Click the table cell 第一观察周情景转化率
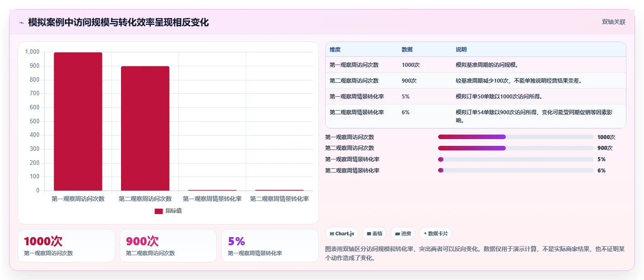644x280 pixels. (x=357, y=96)
